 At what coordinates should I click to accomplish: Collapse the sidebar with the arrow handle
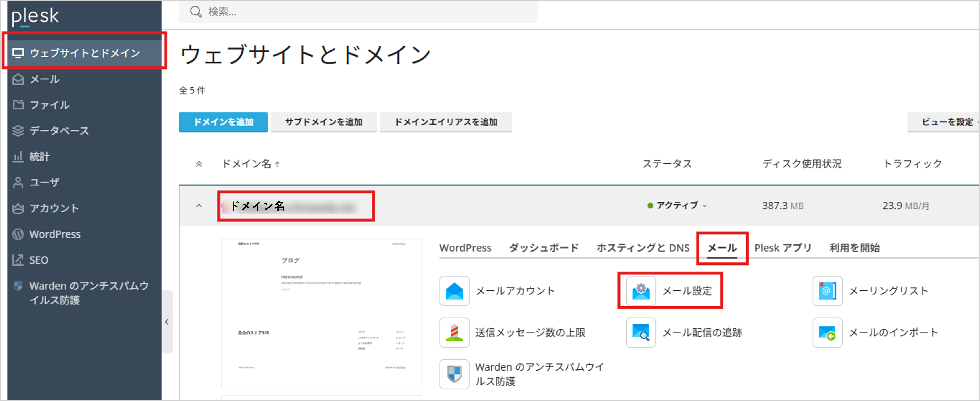(167, 322)
